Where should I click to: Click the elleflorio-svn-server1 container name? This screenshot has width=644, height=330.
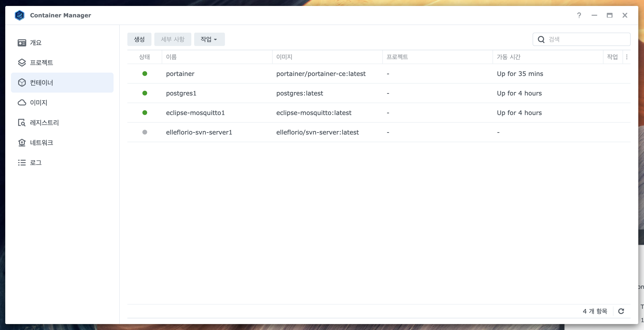pos(199,132)
